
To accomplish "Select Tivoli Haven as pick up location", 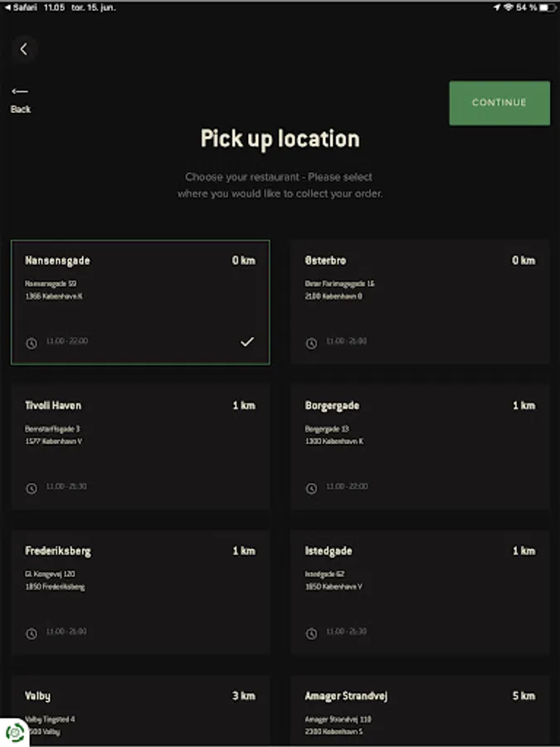I will tap(140, 447).
